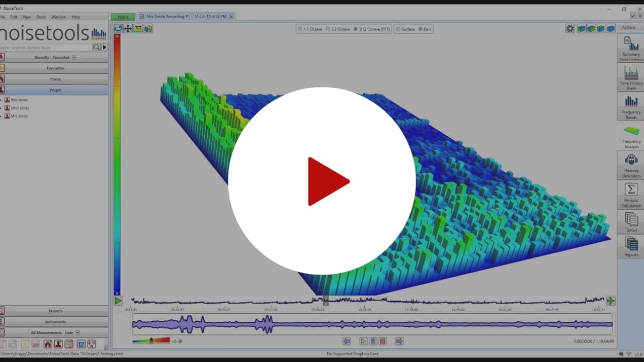Focus the search terms input field
644x362 pixels.
pos(46,47)
